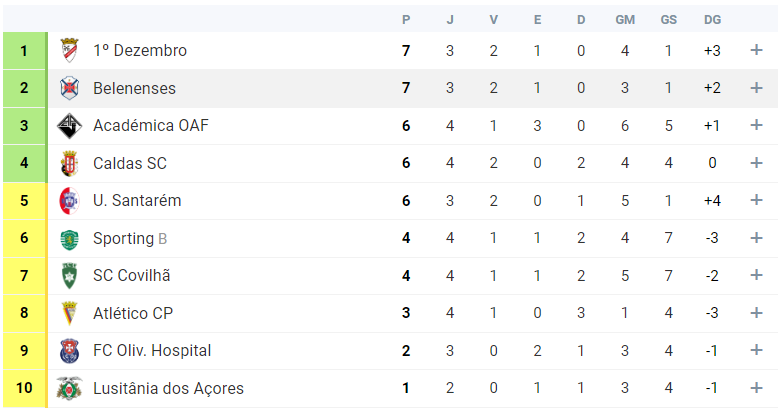The image size is (778, 417).
Task: Click the Caldas SC club crest
Action: (69, 163)
